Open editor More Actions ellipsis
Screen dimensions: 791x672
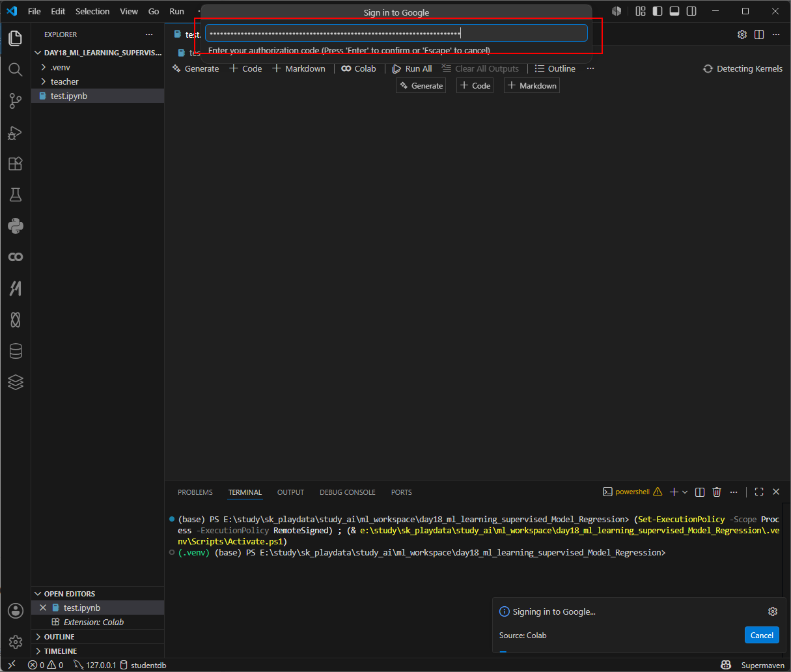pos(776,35)
